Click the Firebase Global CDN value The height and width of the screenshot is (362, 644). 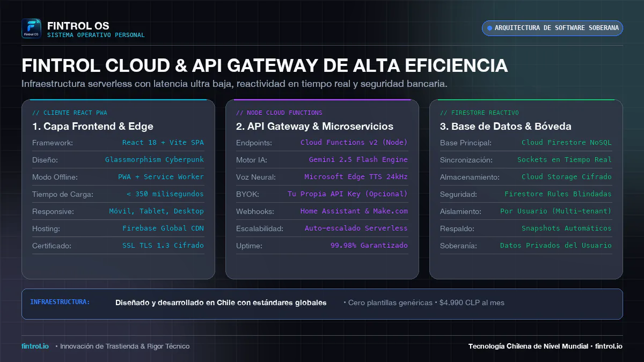(163, 228)
